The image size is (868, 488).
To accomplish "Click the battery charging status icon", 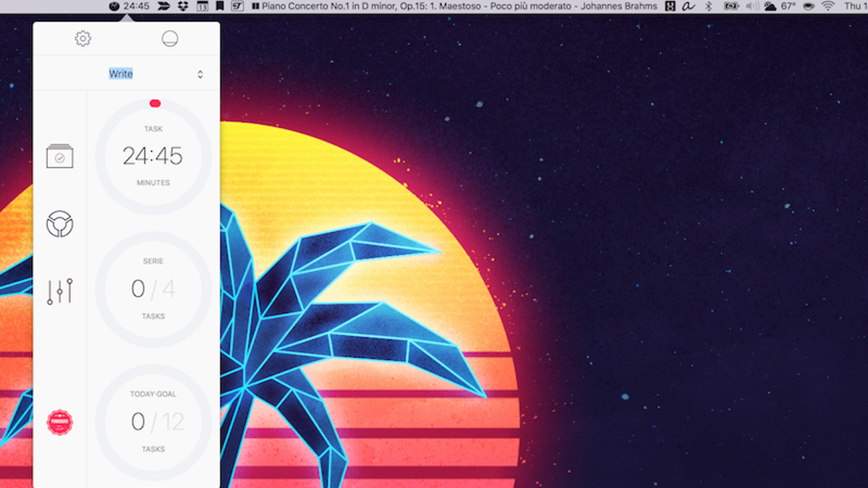I will (731, 7).
